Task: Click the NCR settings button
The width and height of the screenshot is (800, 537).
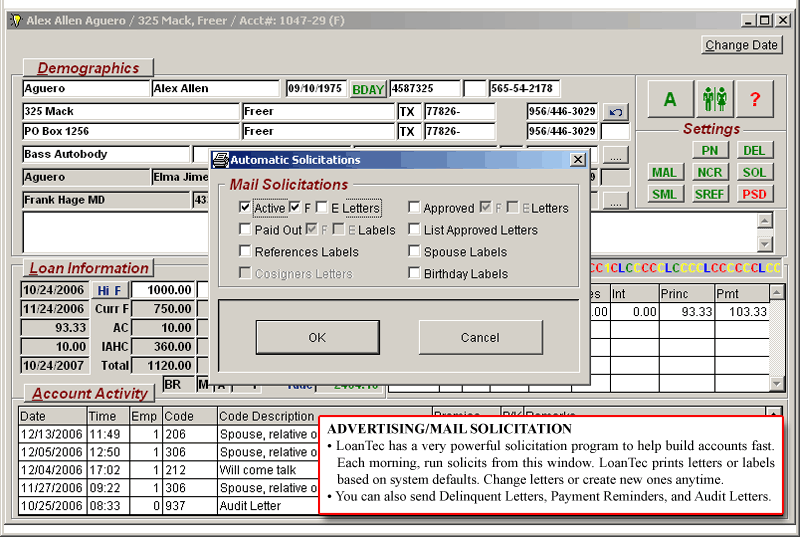Action: point(710,173)
